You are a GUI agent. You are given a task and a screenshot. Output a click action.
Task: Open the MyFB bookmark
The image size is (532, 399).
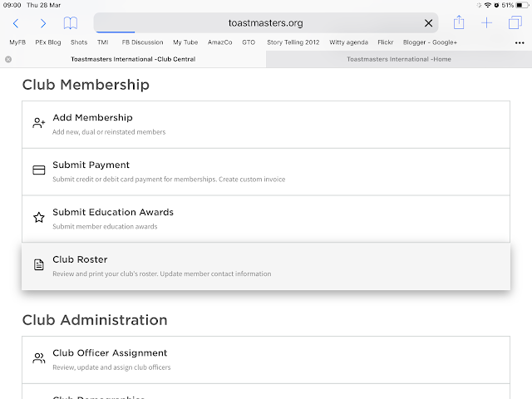pyautogui.click(x=17, y=42)
